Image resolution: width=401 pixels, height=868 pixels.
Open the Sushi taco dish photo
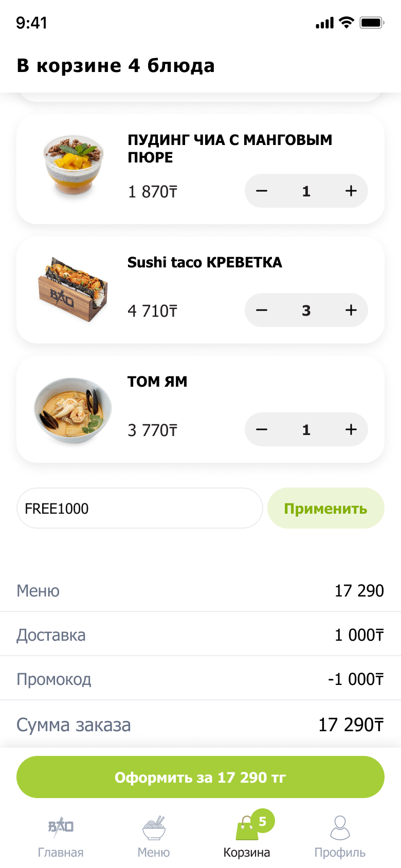[x=73, y=290]
